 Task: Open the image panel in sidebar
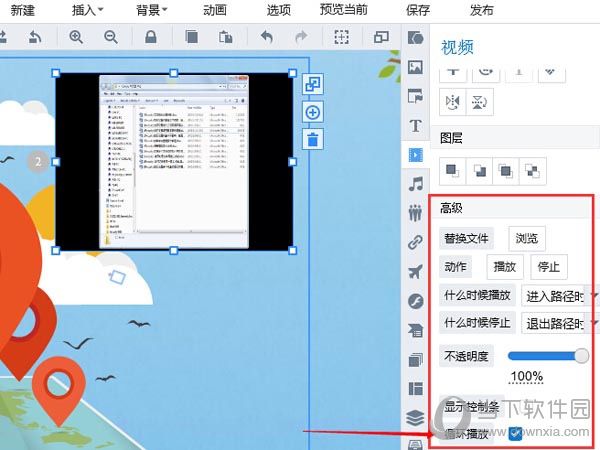point(416,67)
